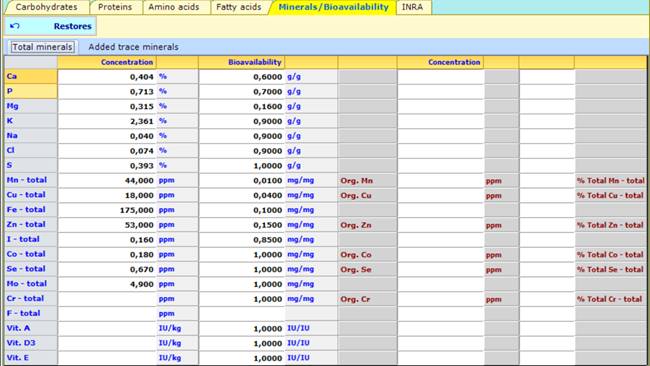
Task: Edit Zn bioavailability value 0,1500
Action: [242, 225]
